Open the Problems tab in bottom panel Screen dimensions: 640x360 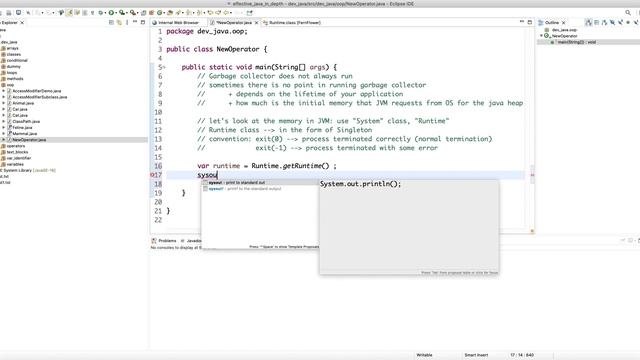click(x=164, y=240)
